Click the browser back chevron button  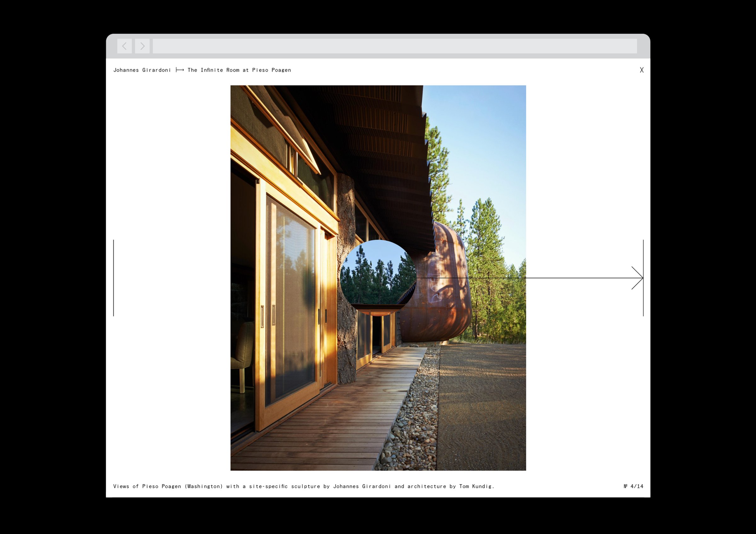(124, 46)
